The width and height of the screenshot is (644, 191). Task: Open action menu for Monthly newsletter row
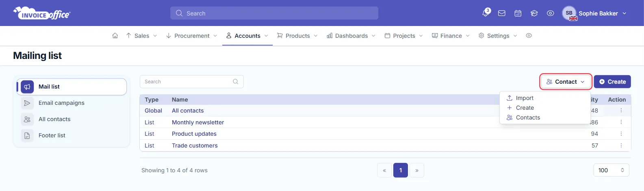tap(621, 122)
